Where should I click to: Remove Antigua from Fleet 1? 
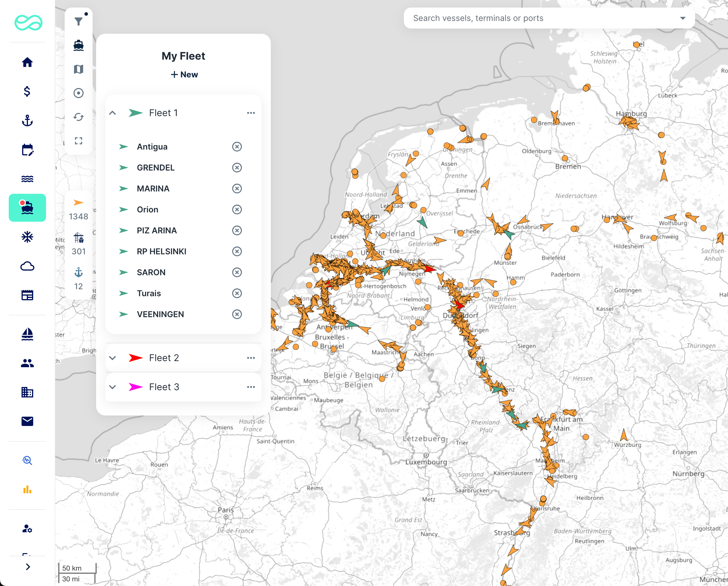coord(237,147)
